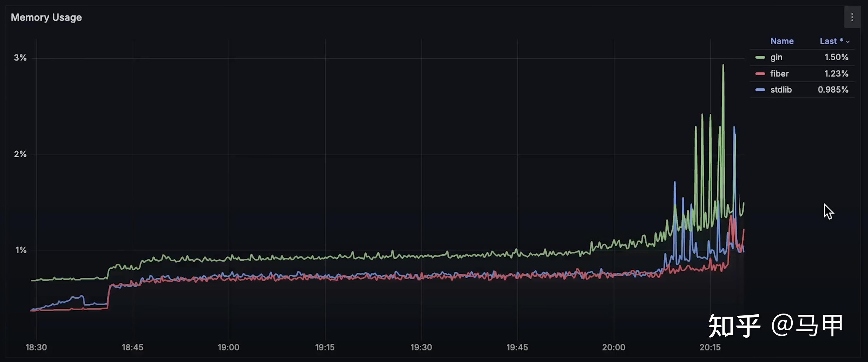Click the 20:00 time axis label
Screen dimensions: 868x362
pyautogui.click(x=613, y=347)
